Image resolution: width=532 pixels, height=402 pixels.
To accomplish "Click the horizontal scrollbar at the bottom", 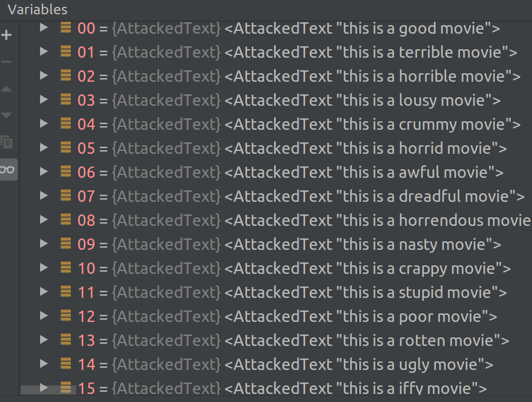I will 49,388.
